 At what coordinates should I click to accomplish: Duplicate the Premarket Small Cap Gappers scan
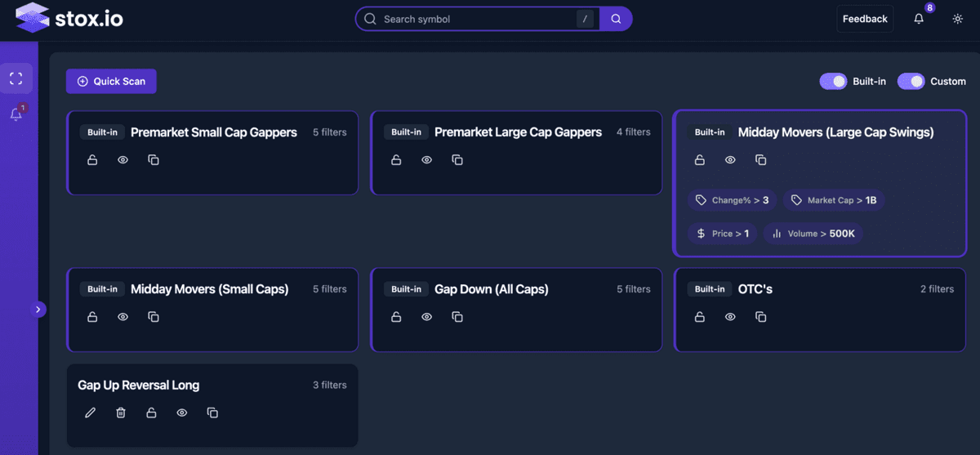coord(154,160)
